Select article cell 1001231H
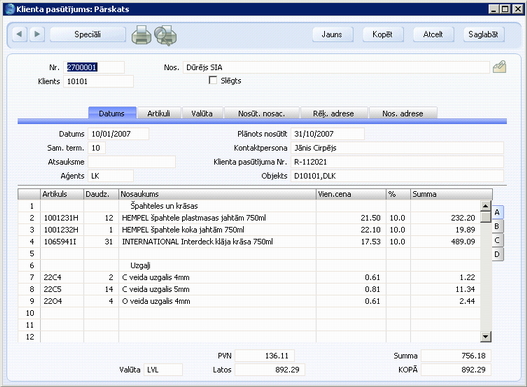The image size is (527, 387). 62,218
